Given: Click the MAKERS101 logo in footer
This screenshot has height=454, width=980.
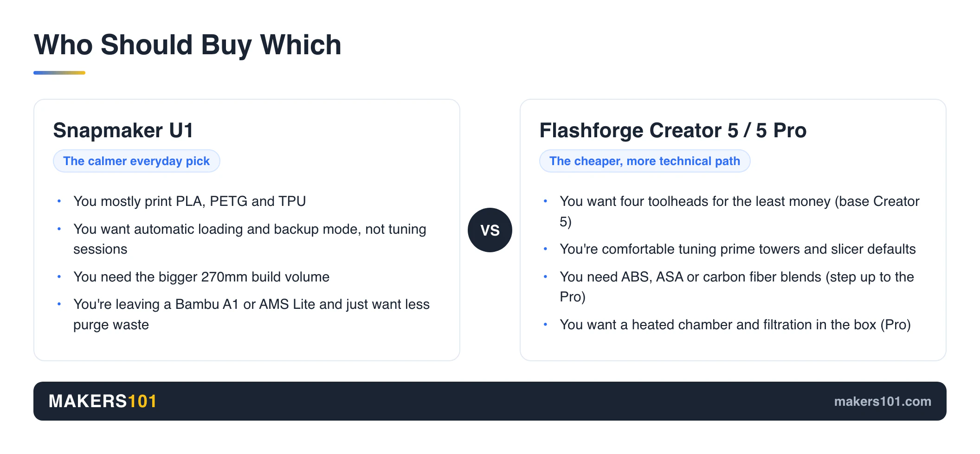Looking at the screenshot, I should coord(103,401).
